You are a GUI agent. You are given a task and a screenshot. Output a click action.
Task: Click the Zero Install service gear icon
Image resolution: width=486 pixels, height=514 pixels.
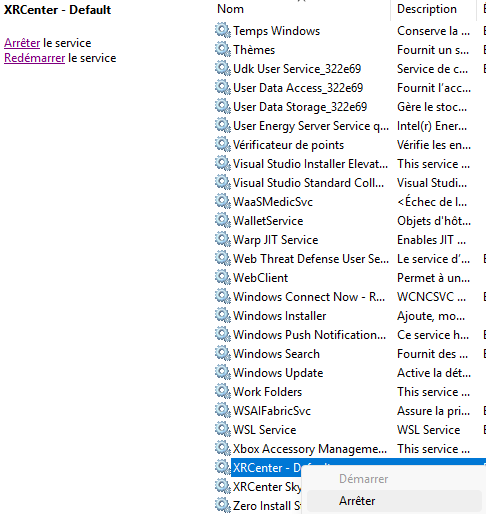pos(222,505)
